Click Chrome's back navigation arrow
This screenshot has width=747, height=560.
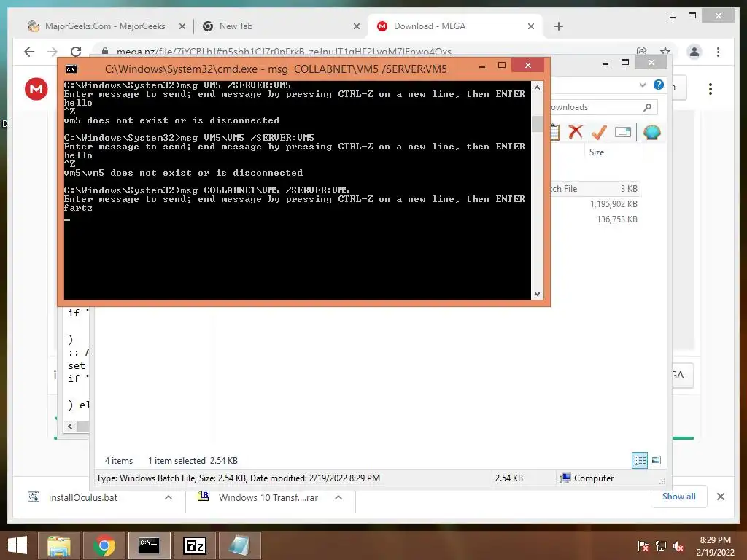[29, 52]
